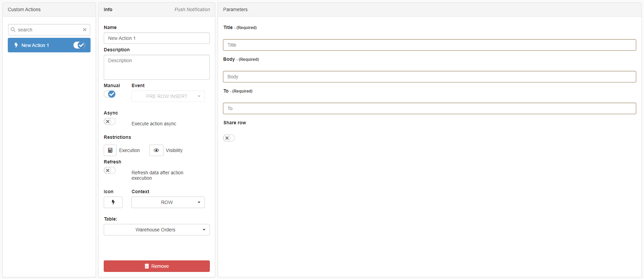Image resolution: width=644 pixels, height=279 pixels.
Task: Focus the Name input field
Action: [156, 38]
